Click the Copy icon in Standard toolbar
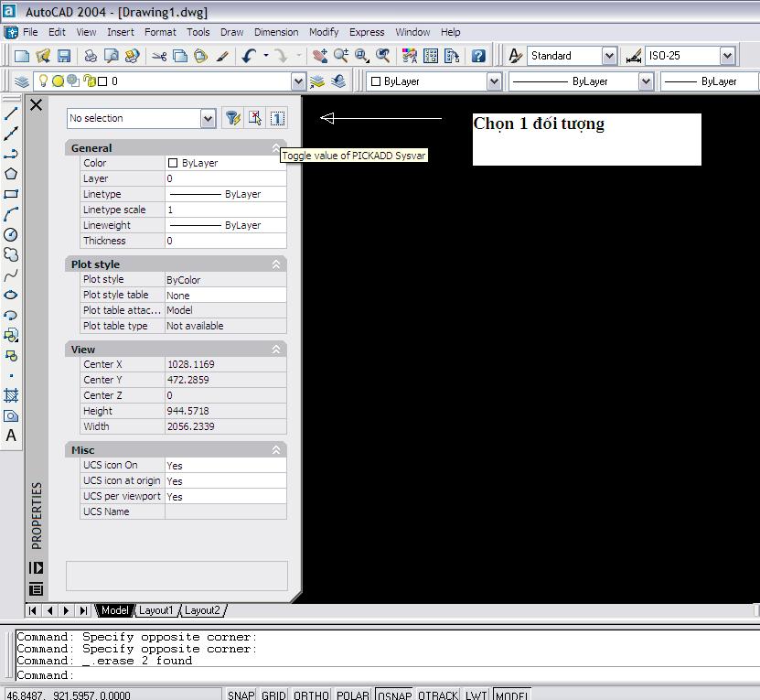This screenshot has width=760, height=700. coord(180,56)
